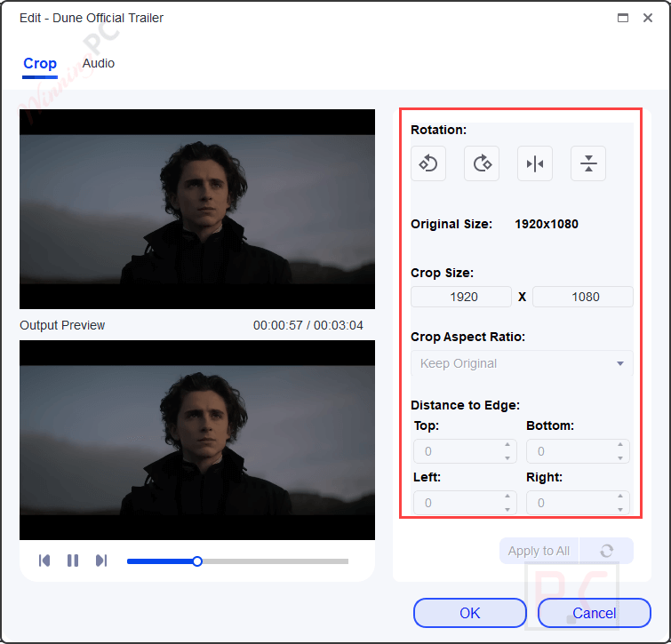Increase the Top distance value
The width and height of the screenshot is (671, 644).
507,445
